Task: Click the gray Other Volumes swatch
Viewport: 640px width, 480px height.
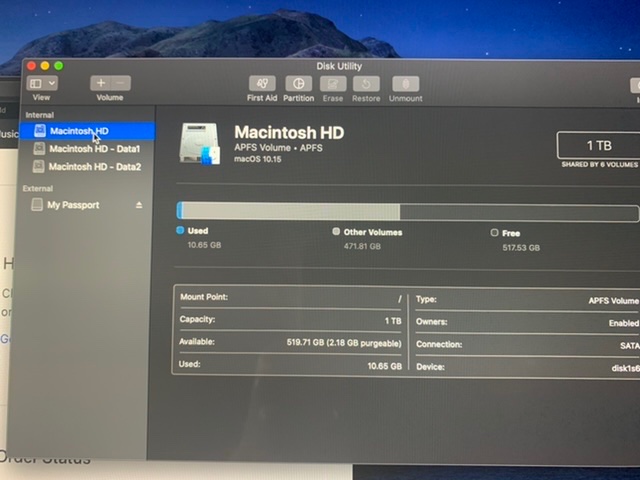Action: click(336, 231)
